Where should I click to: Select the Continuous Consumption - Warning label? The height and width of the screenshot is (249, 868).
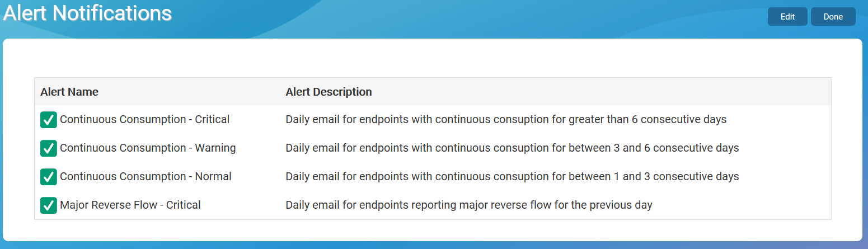[148, 148]
